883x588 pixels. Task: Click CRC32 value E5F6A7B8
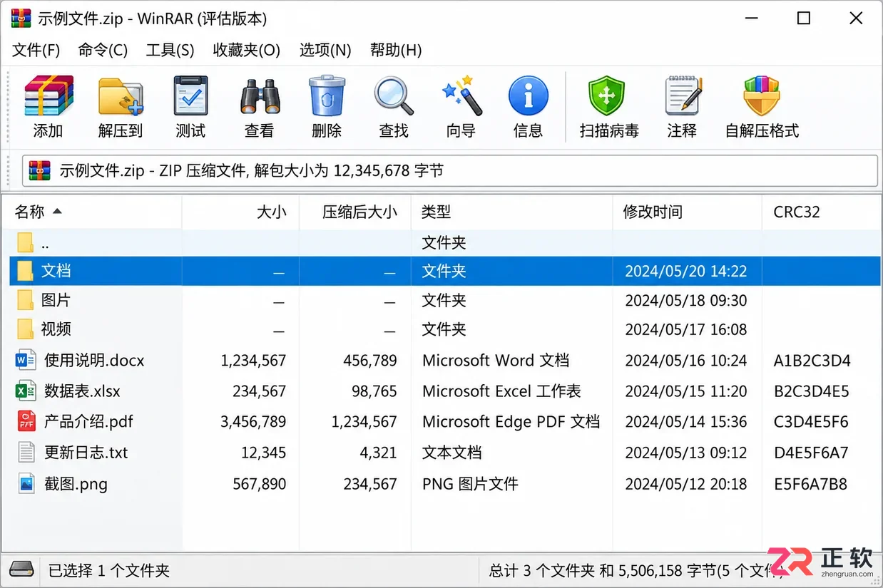point(810,484)
